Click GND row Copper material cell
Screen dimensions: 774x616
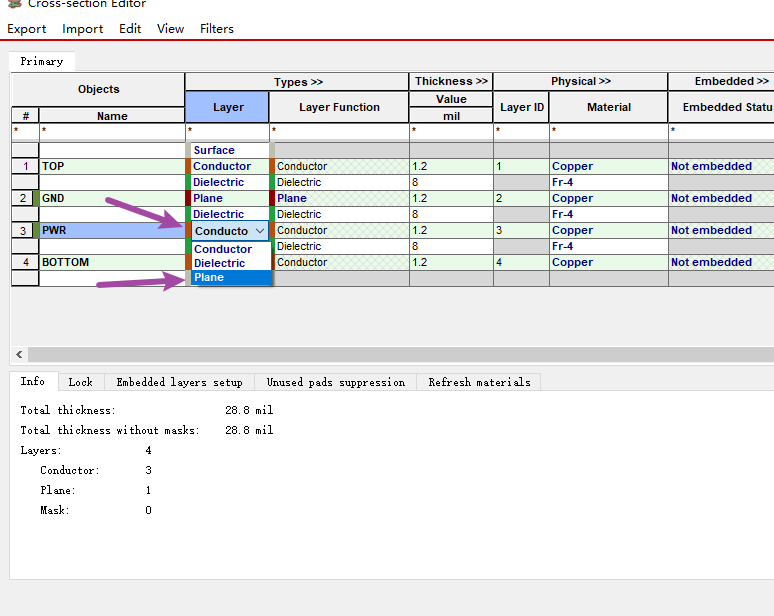point(609,198)
